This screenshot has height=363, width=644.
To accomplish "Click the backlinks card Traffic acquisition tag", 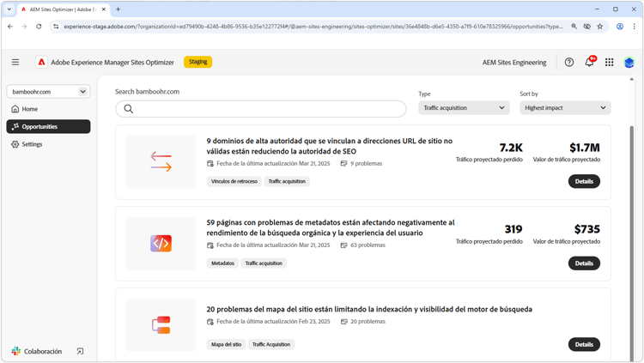I will coord(287,181).
